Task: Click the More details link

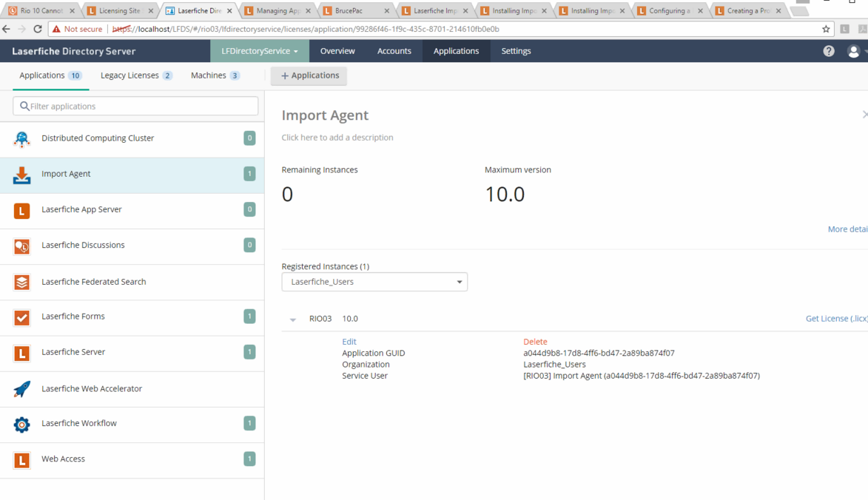Action: pos(847,229)
